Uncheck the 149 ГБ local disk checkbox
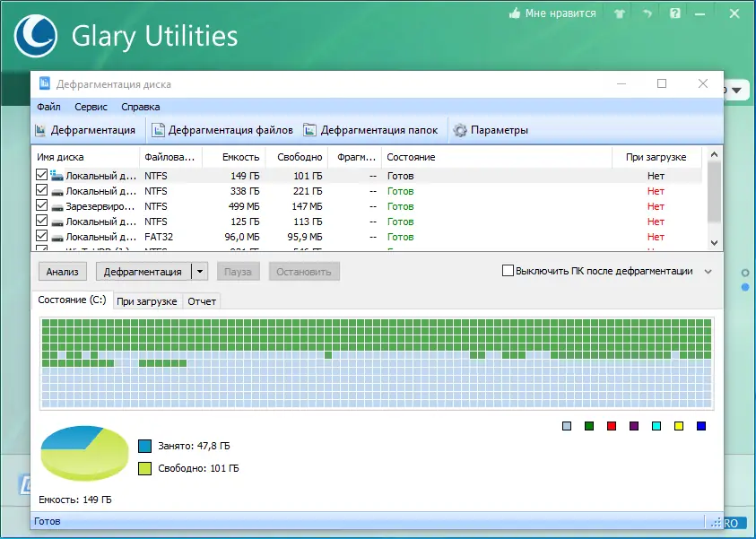Viewport: 756px width, 539px height. pos(42,175)
